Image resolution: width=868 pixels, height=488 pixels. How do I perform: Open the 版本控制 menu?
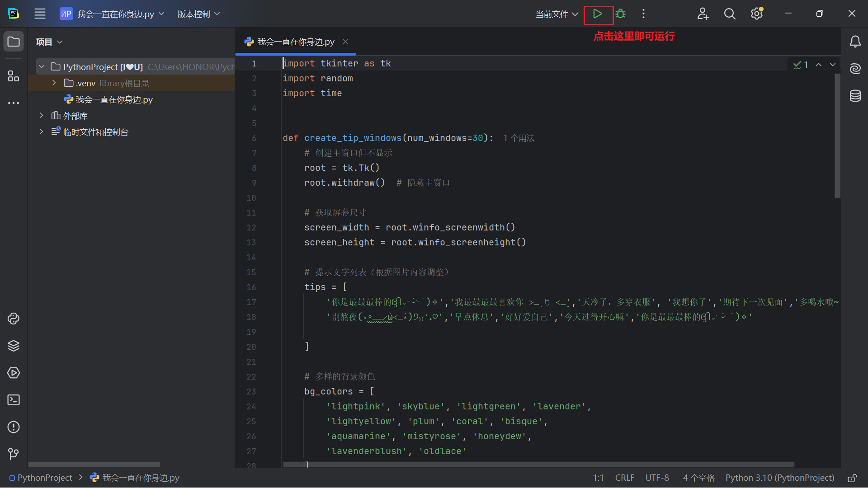point(198,14)
